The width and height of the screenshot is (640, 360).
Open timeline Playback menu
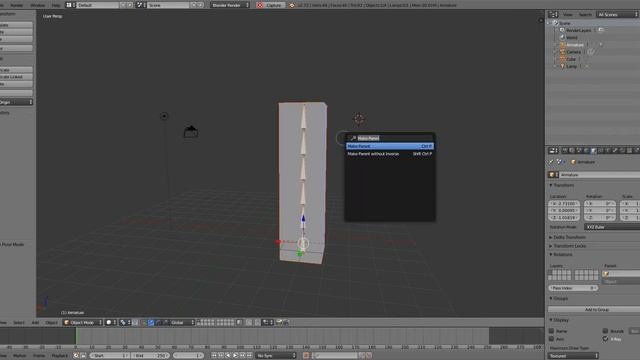click(60, 356)
